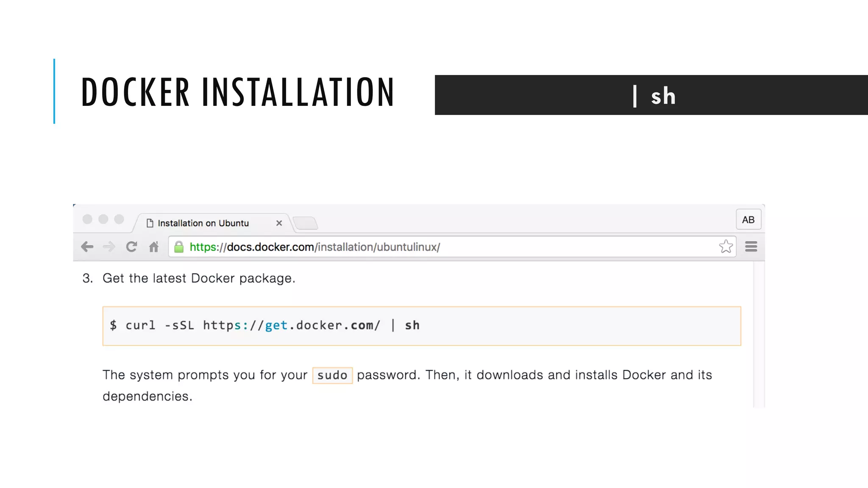Click the green padlock security icon
Viewport: 868px width, 488px height.
(179, 247)
